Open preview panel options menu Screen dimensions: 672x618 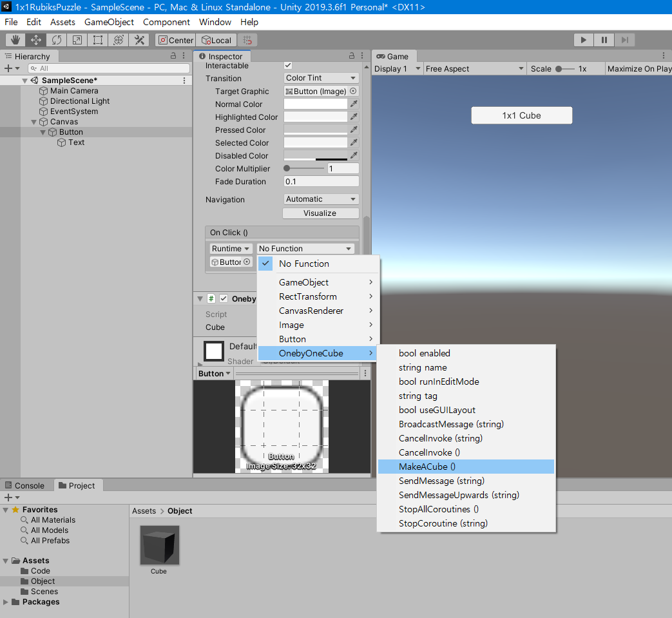tap(365, 373)
